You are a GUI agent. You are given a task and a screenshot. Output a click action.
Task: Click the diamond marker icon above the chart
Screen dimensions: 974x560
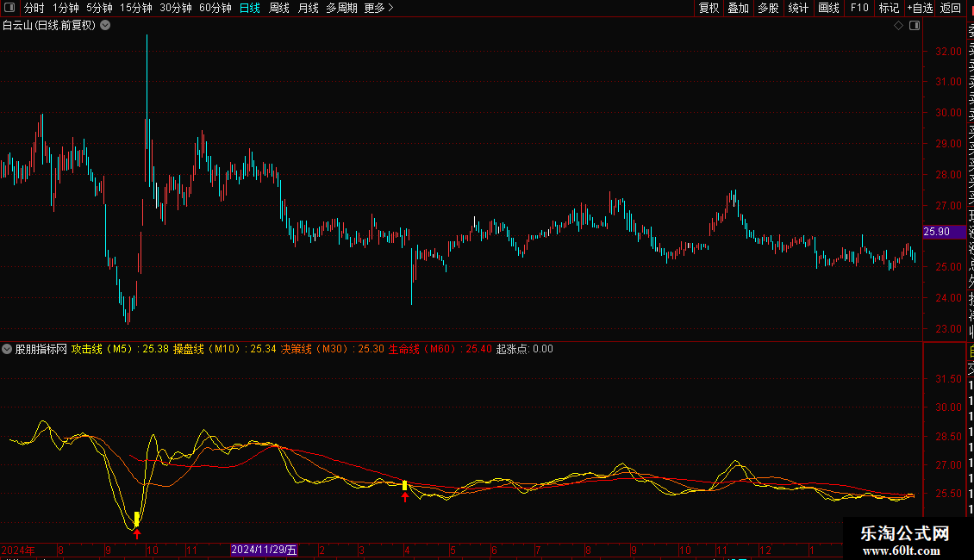[898, 26]
